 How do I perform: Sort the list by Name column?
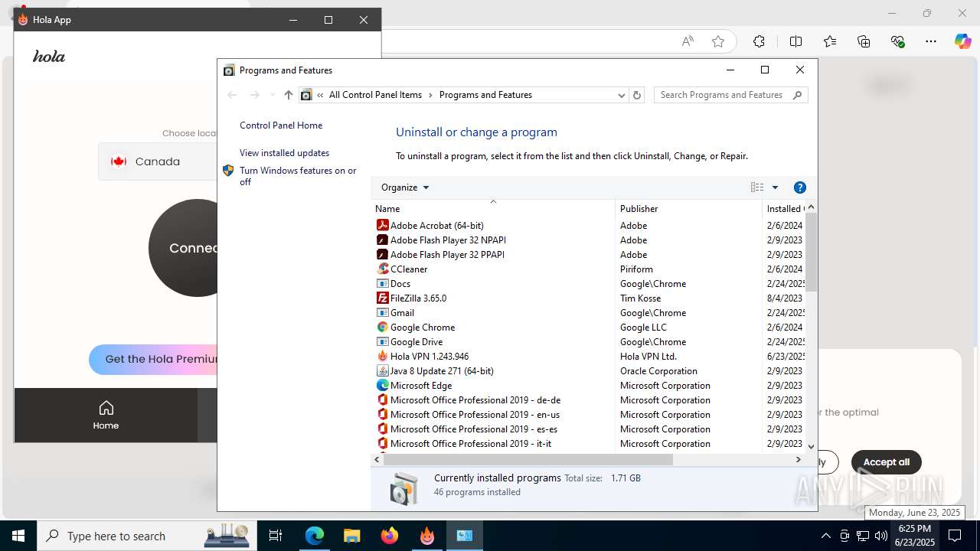(494, 208)
